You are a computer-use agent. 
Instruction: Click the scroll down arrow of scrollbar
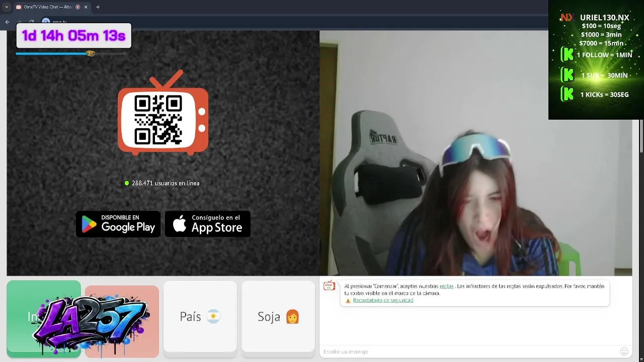[641, 358]
